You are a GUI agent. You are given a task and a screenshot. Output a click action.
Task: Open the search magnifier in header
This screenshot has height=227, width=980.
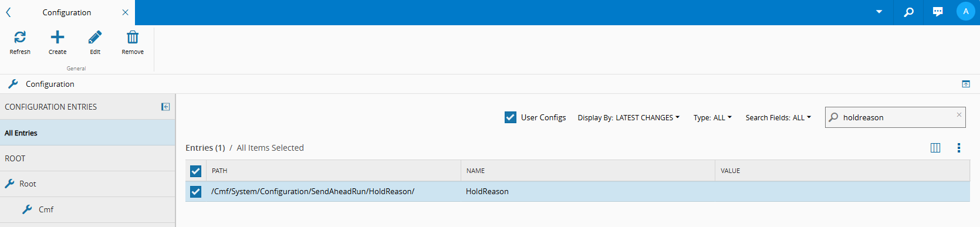[908, 12]
